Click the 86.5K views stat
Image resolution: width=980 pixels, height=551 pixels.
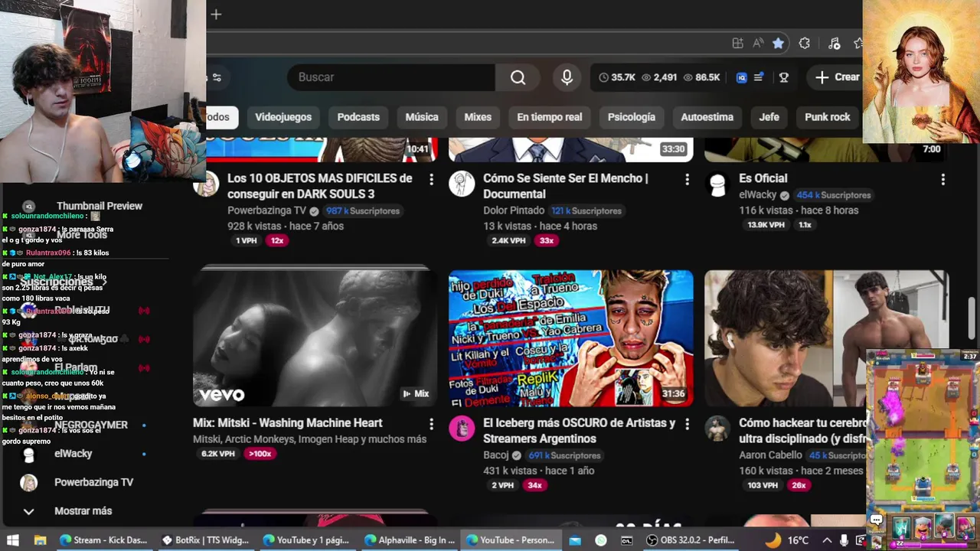coord(701,77)
